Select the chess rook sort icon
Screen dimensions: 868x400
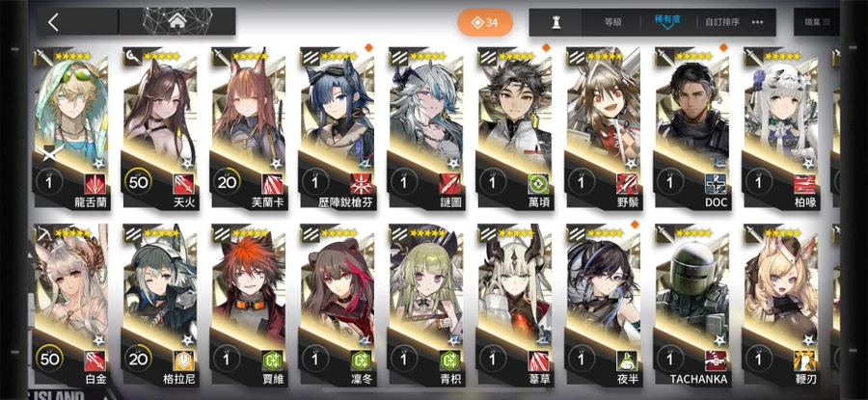coord(556,22)
